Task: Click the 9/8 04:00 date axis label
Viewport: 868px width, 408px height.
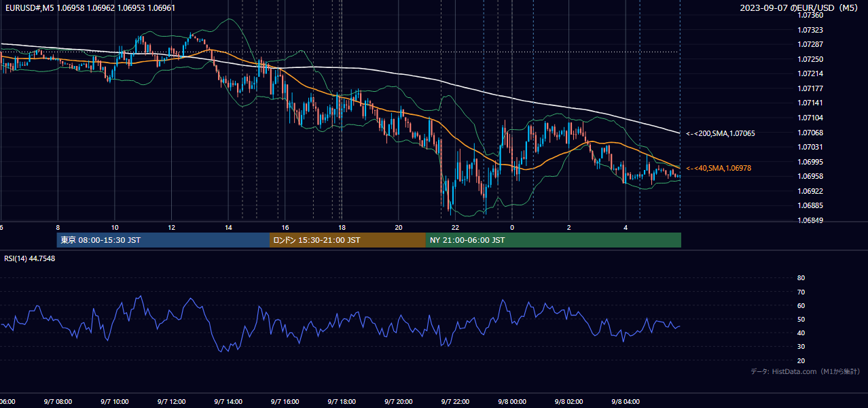Action: click(x=626, y=402)
